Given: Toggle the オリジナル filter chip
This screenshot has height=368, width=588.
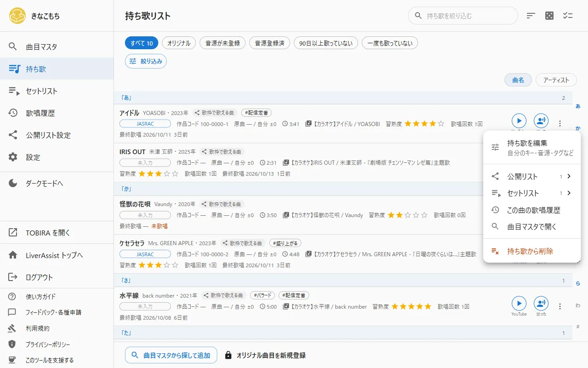Looking at the screenshot, I should 179,43.
